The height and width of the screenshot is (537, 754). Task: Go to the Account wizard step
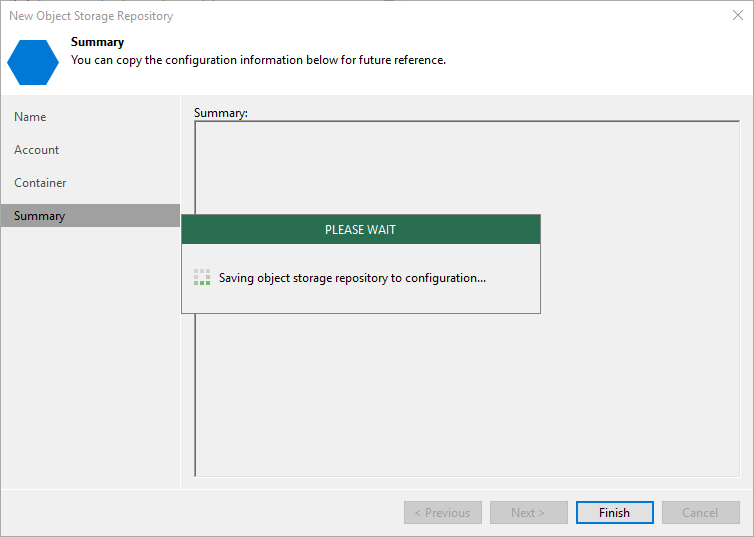[x=37, y=150]
